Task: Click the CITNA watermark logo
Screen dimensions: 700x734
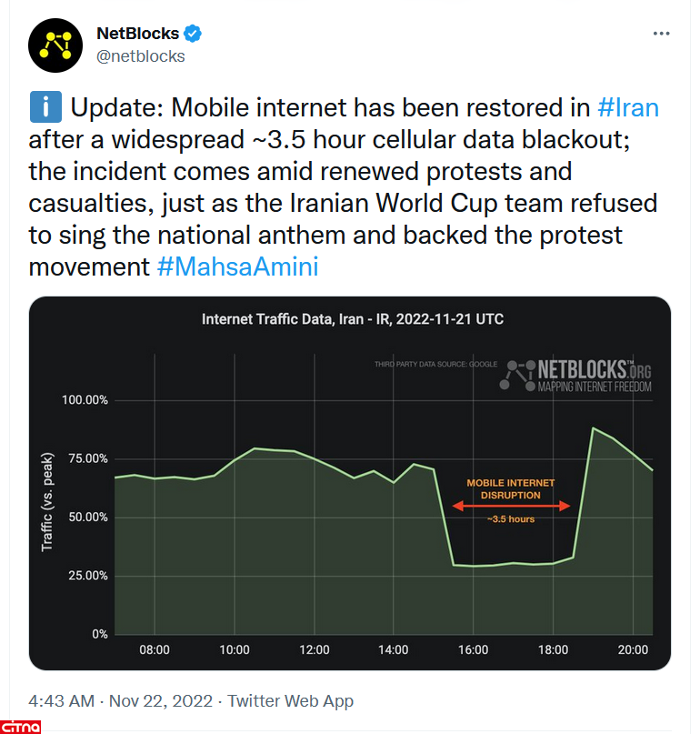Action: point(25,724)
